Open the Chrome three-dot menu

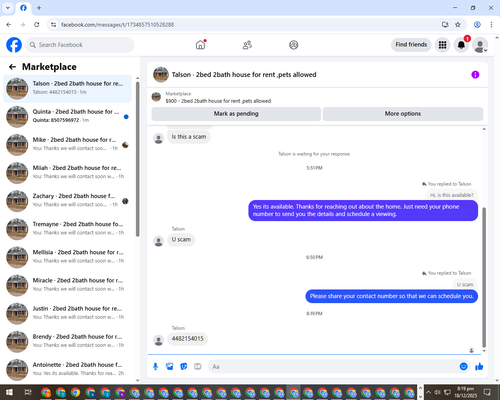(491, 25)
